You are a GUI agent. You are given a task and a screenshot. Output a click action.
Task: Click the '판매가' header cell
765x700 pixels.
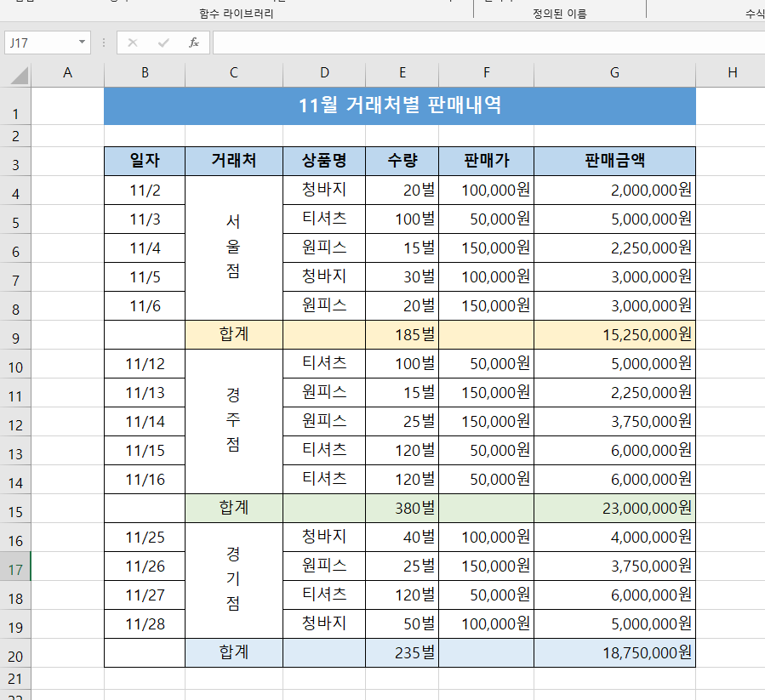coord(487,161)
